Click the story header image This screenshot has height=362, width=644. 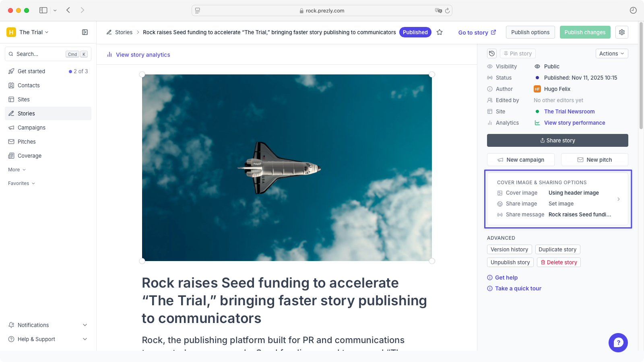point(287,167)
